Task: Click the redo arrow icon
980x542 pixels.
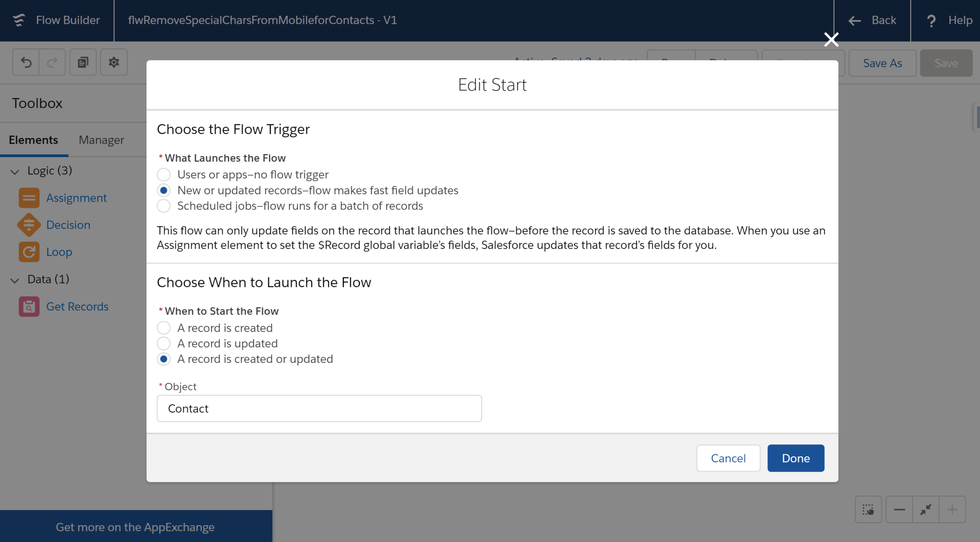Action: coord(52,62)
